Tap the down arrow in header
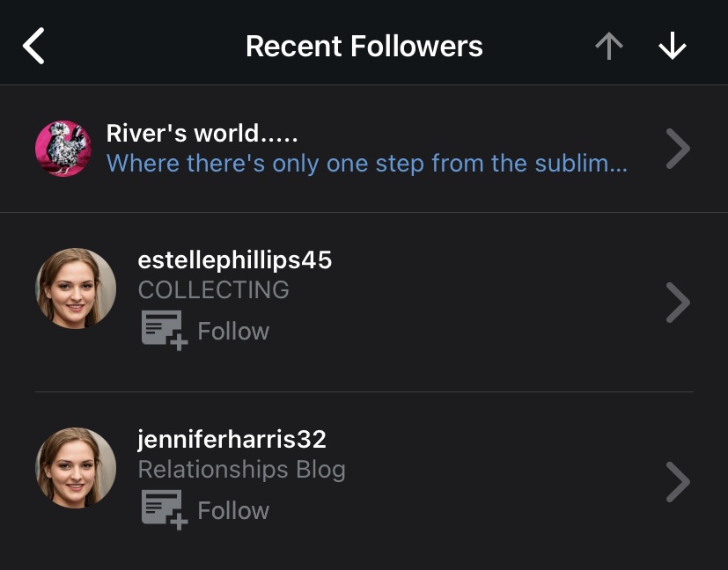 (x=672, y=47)
